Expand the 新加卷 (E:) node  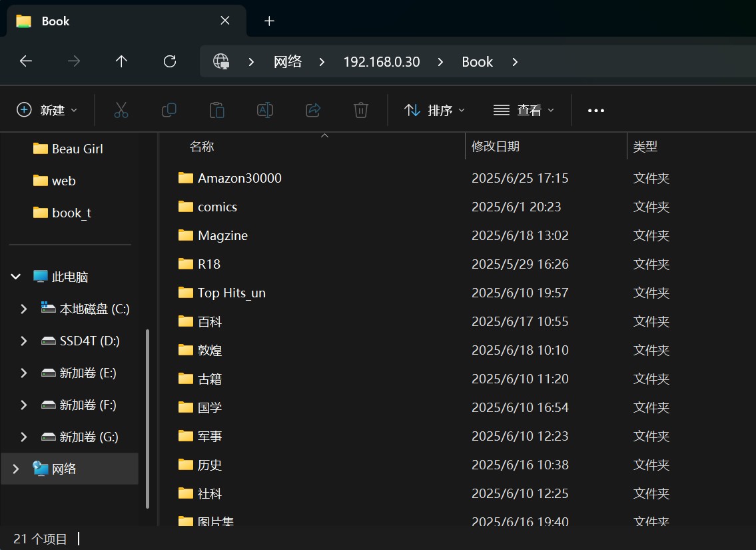coord(23,373)
